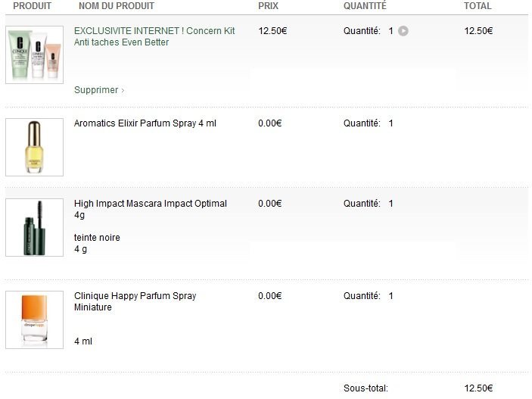
Task: Click the Concern Kit quantity value
Action: pos(390,31)
